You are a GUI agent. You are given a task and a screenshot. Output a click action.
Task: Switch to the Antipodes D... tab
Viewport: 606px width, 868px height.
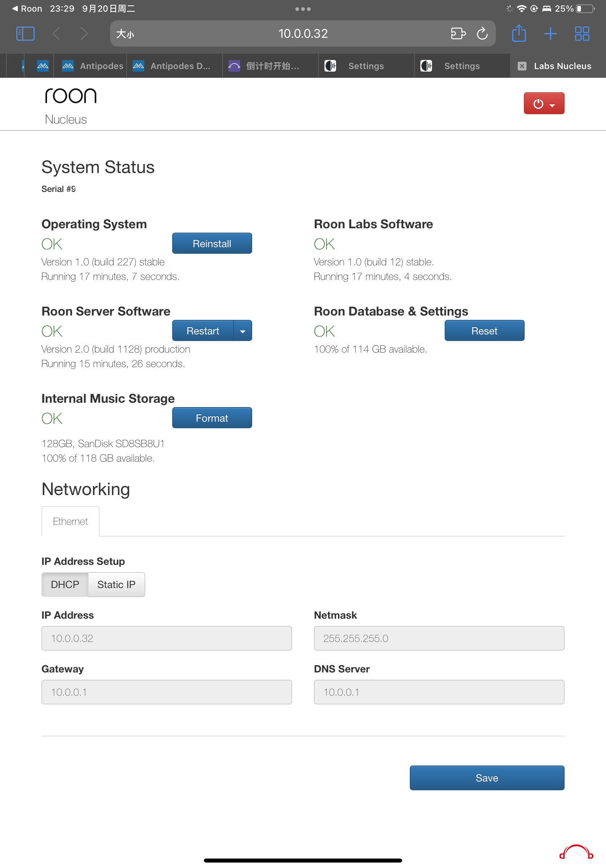174,66
